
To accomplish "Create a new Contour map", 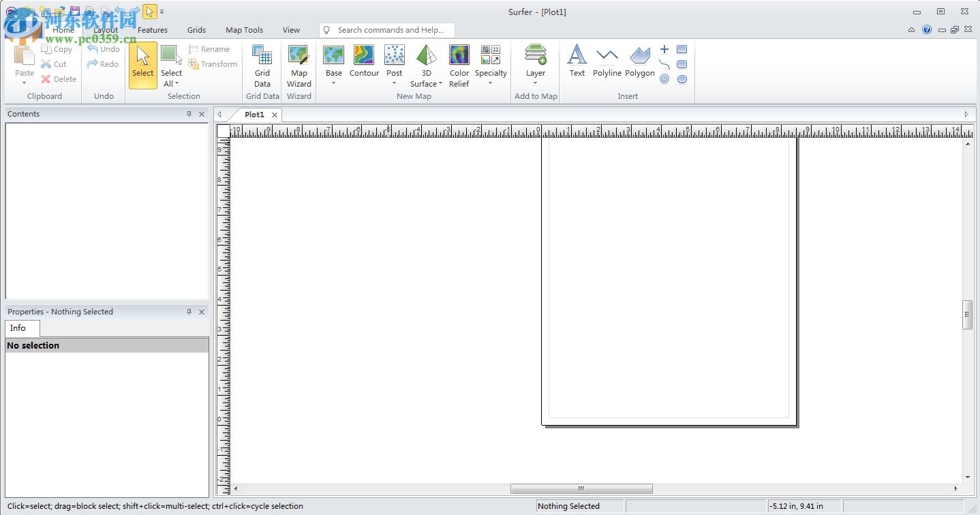I will click(x=364, y=61).
